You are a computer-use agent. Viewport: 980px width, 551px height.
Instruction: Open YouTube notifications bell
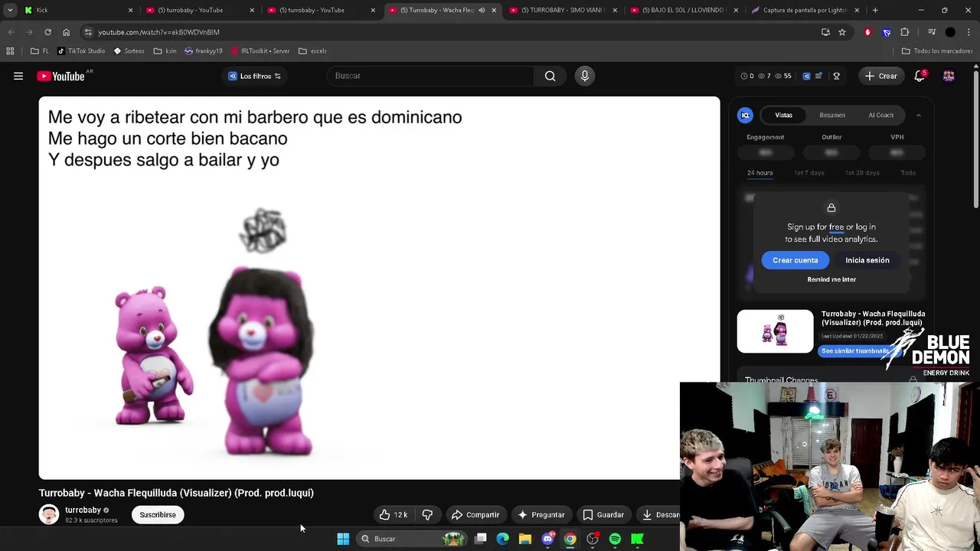point(920,76)
